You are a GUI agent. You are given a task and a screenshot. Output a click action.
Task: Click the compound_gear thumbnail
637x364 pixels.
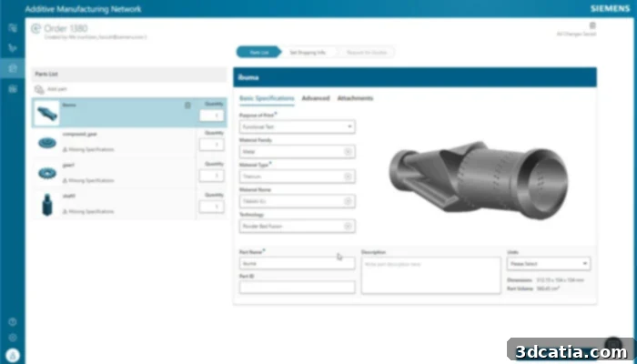coord(47,143)
